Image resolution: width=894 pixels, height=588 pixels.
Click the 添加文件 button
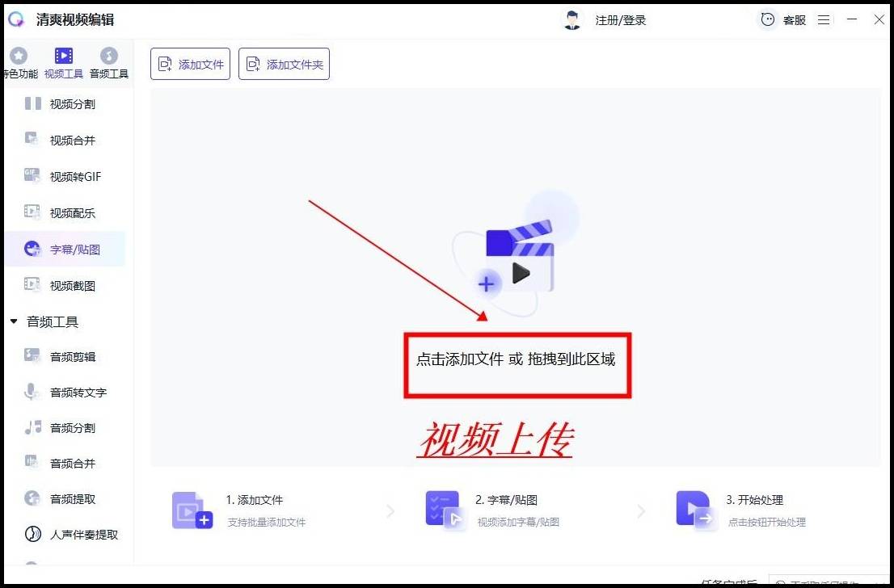[x=190, y=65]
